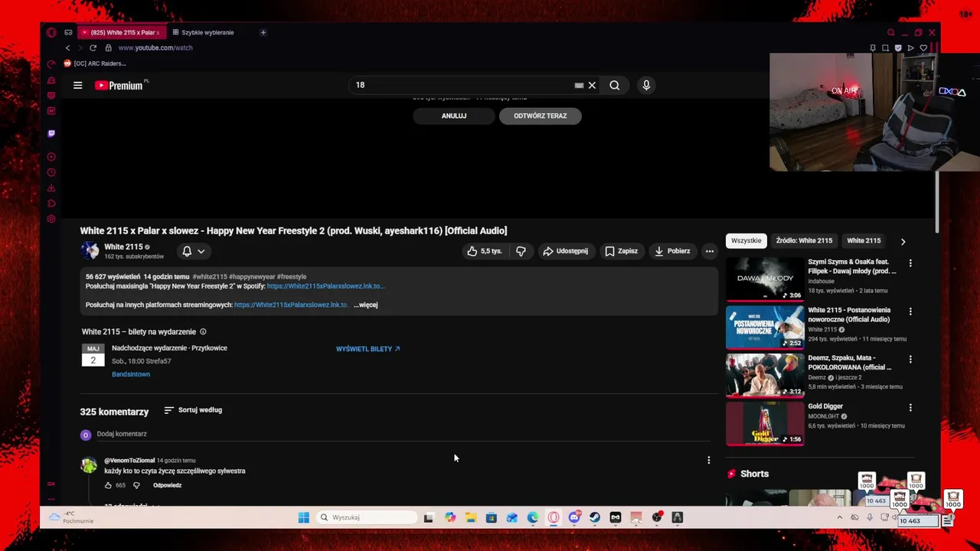The height and width of the screenshot is (551, 980).
Task: Open the Bandsintown link
Action: [131, 374]
